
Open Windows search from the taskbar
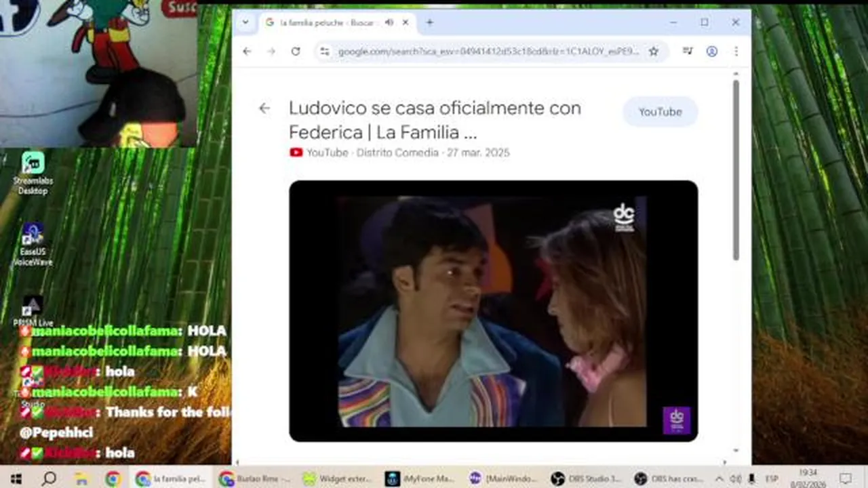[49, 479]
